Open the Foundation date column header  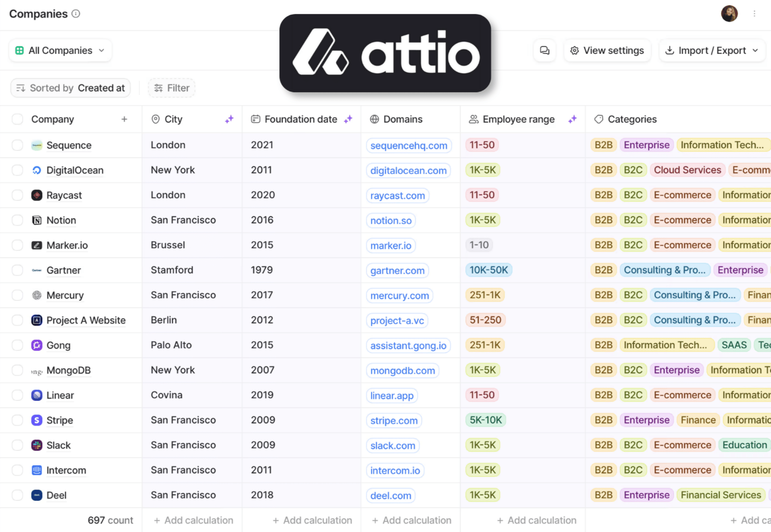(301, 119)
